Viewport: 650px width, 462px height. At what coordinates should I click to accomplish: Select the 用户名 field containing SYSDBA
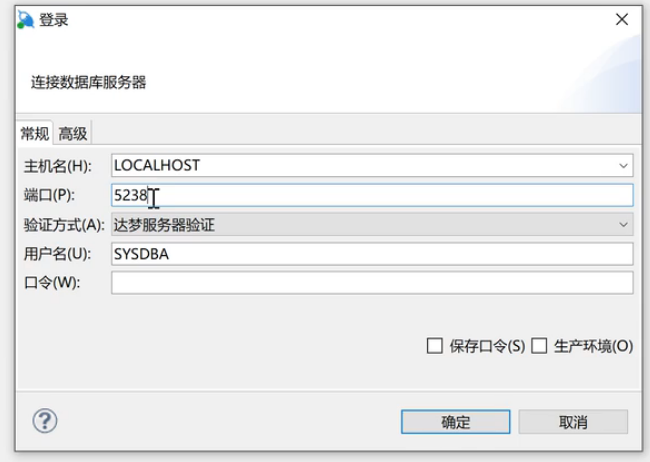[372, 254]
